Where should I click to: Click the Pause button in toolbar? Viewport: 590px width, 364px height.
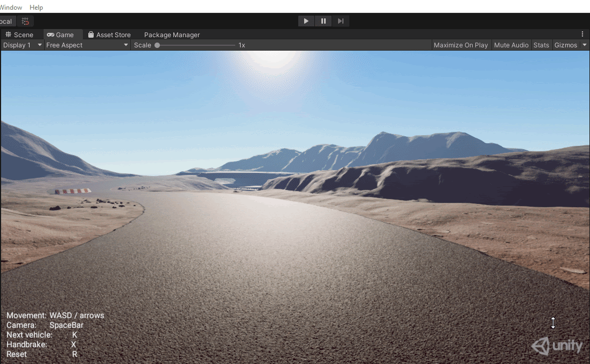tap(324, 21)
